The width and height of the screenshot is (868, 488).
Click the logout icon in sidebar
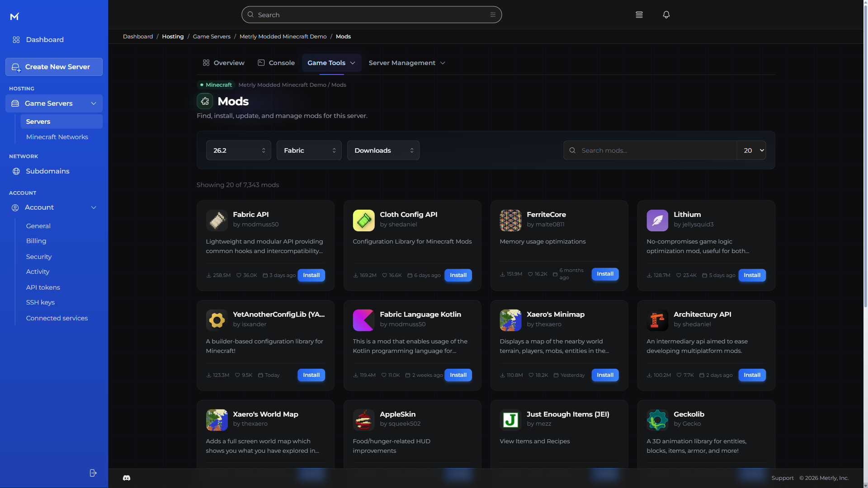tap(93, 473)
